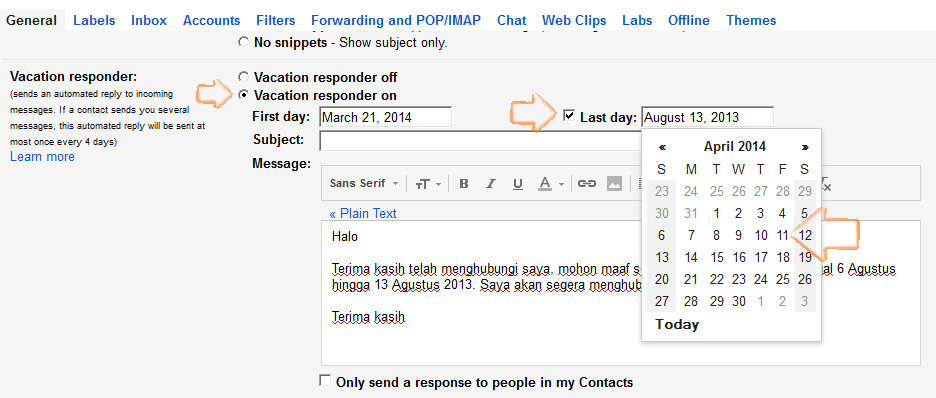
Task: Pick April 18 in the calendar
Action: pos(783,258)
